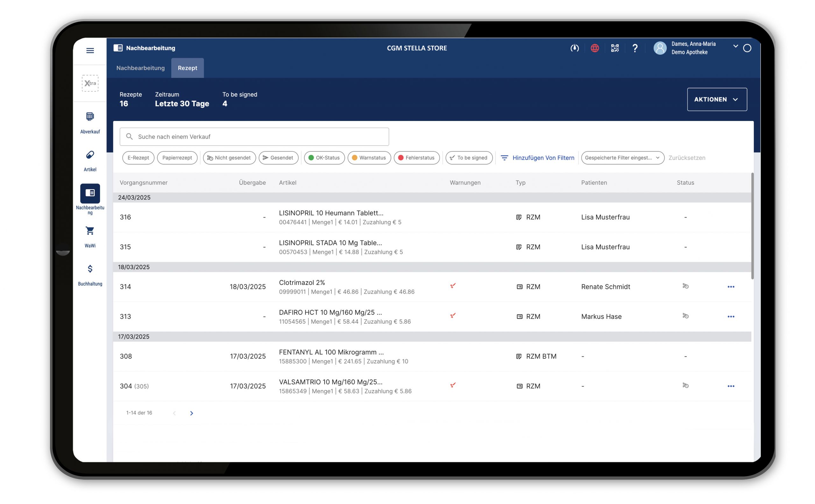Toggle the Warnstatus filter chip
The height and width of the screenshot is (504, 815).
pyautogui.click(x=369, y=158)
